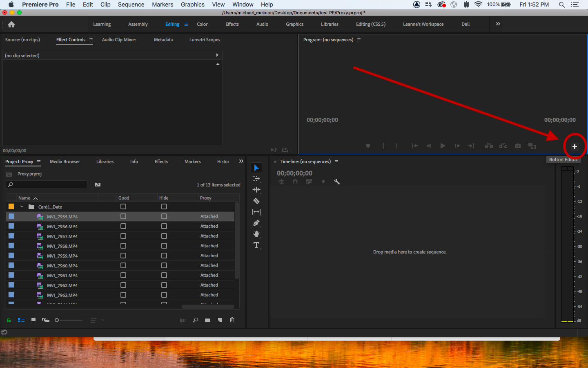This screenshot has height=368, width=588.
Task: Select the Razor tool
Action: [x=256, y=201]
